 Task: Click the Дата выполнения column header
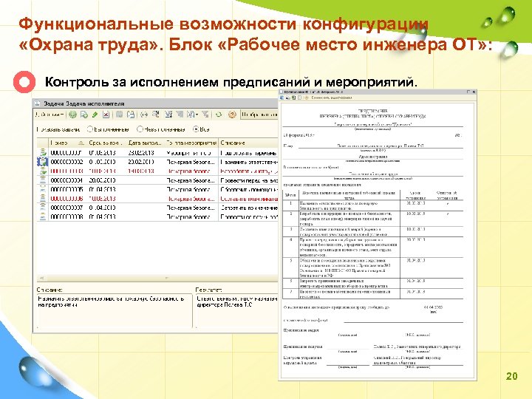tap(145, 143)
